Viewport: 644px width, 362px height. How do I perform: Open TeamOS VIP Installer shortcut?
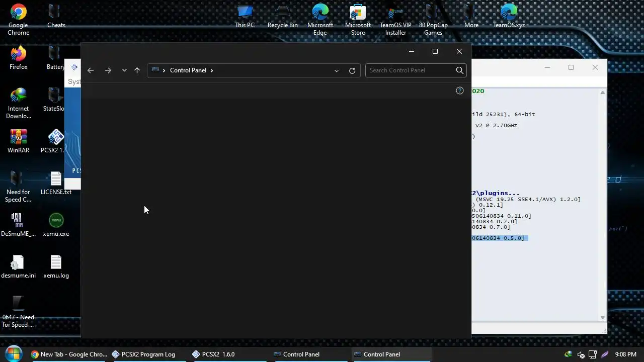pyautogui.click(x=395, y=20)
